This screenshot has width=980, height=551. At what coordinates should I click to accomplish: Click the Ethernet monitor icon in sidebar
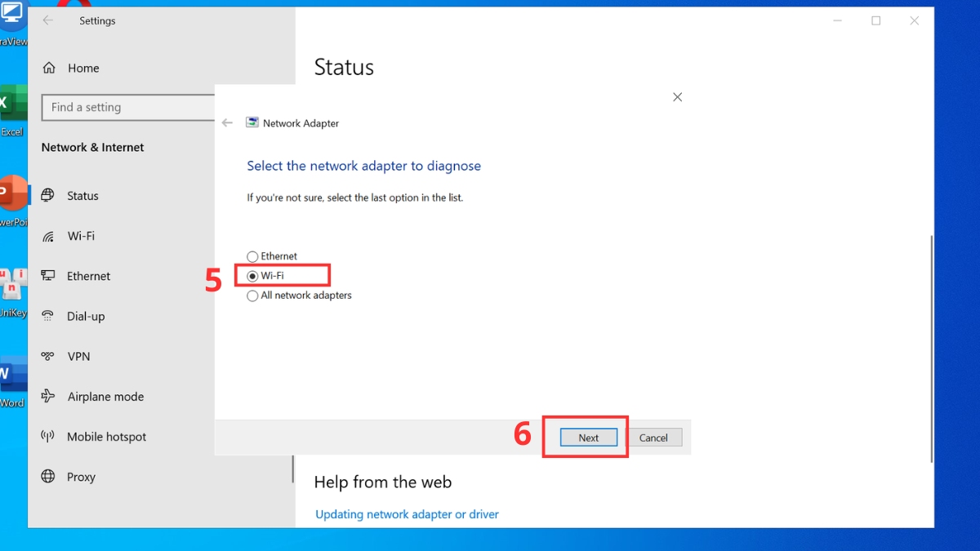coord(48,276)
